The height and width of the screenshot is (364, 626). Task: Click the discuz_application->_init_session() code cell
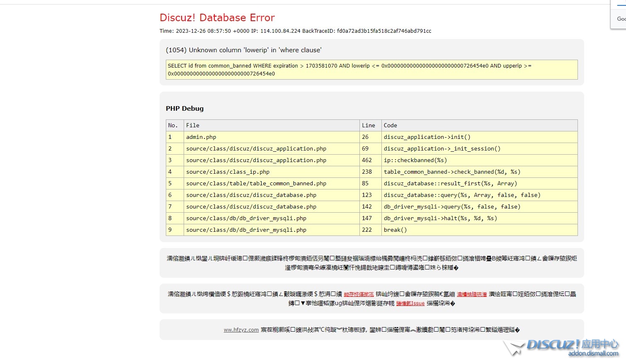click(480, 148)
